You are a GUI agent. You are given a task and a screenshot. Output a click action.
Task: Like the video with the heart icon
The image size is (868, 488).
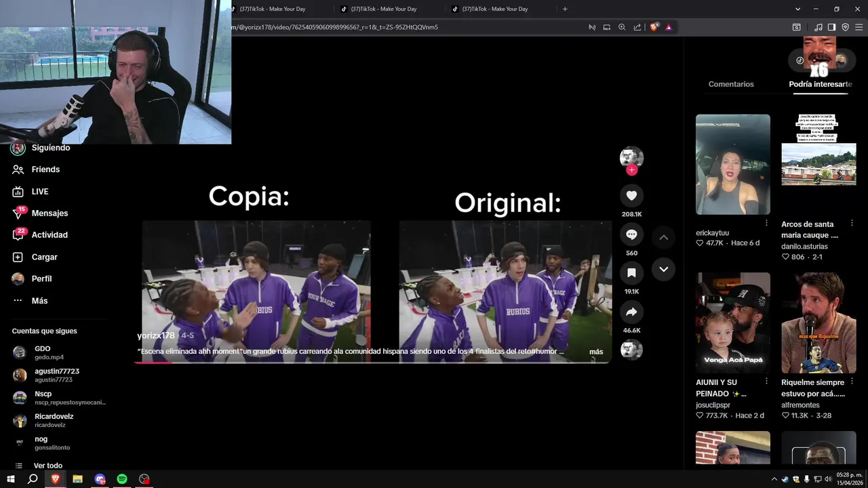(x=631, y=196)
